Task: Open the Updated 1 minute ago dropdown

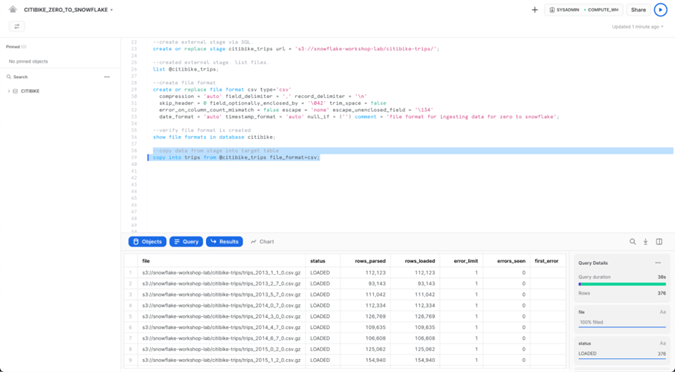Action: [x=638, y=27]
